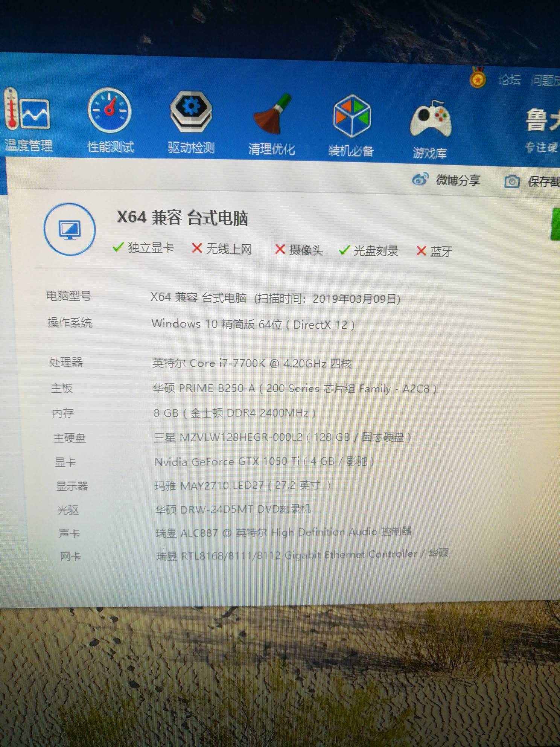Open the 驱动检测 driver icon

(191, 111)
